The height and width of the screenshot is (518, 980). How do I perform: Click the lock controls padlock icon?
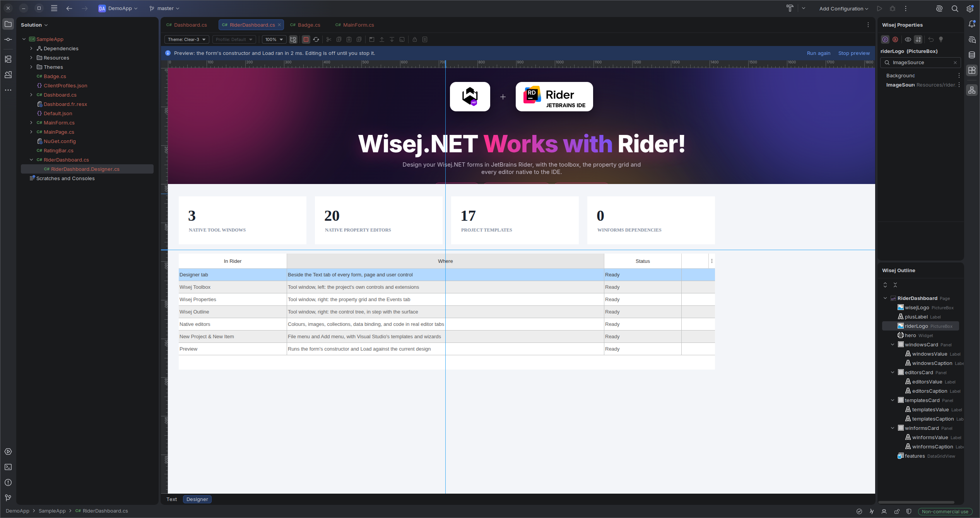pos(415,39)
